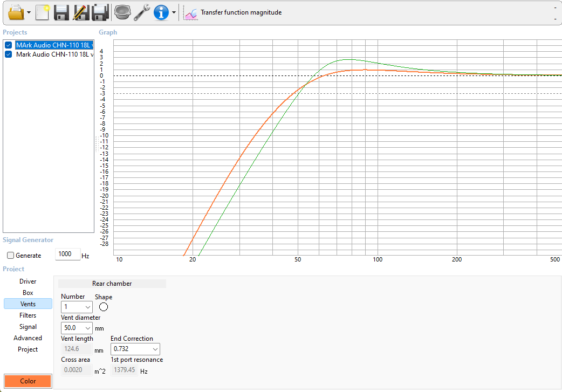The width and height of the screenshot is (562, 392).
Task: Expand the open-folder dropdown arrow
Action: [29, 12]
